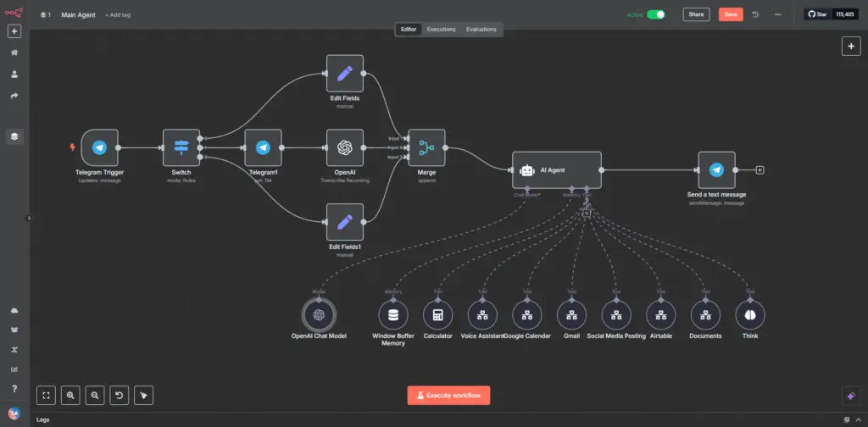Select the AI Agent node
Screen dimensions: 868x427
tap(556, 170)
